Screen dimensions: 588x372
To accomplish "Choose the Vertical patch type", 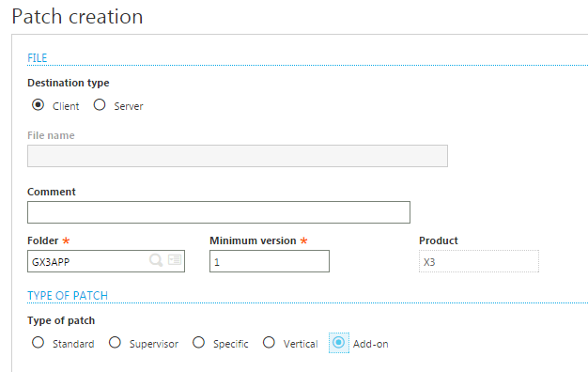I will (x=269, y=343).
